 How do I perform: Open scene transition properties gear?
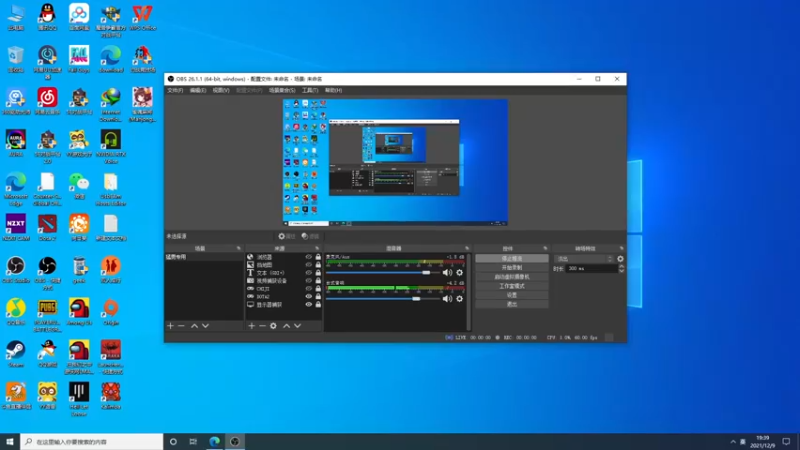click(x=620, y=259)
